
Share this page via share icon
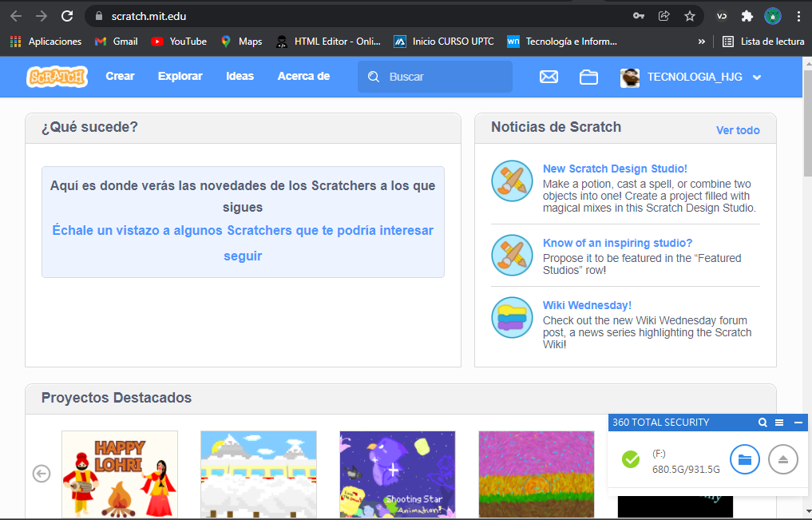[664, 16]
